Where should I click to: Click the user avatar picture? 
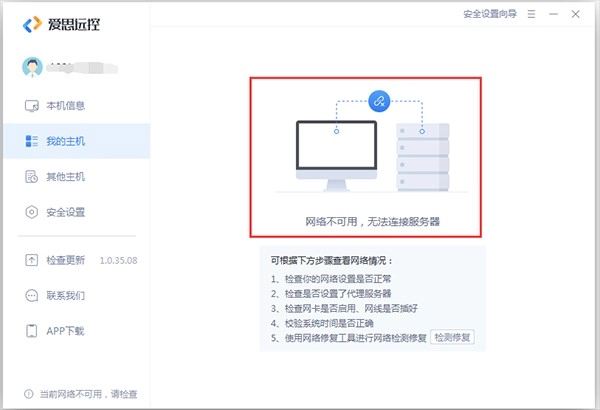pyautogui.click(x=32, y=68)
